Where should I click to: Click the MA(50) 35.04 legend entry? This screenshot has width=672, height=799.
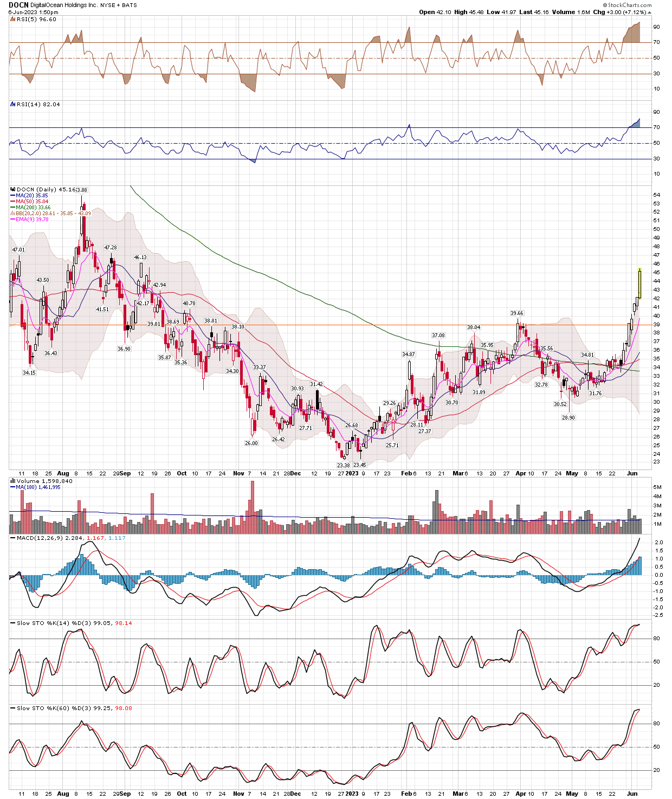point(32,202)
